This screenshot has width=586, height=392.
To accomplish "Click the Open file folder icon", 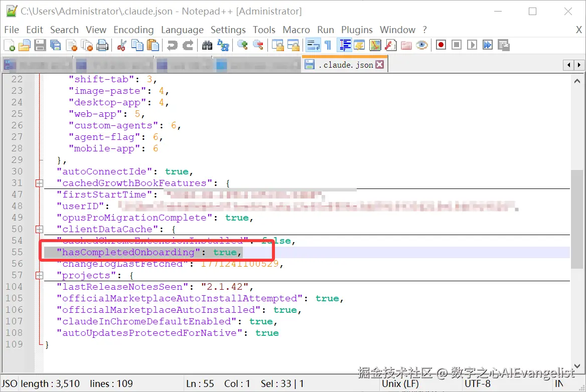I will [24, 45].
